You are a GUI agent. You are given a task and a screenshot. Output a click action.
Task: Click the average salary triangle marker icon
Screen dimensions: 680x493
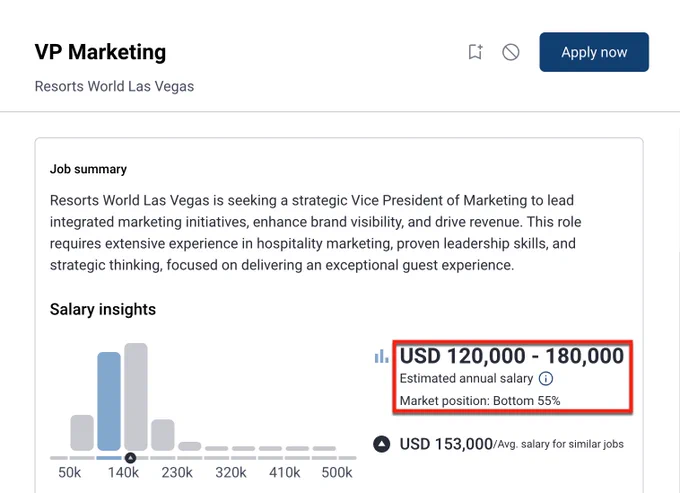pyautogui.click(x=382, y=444)
